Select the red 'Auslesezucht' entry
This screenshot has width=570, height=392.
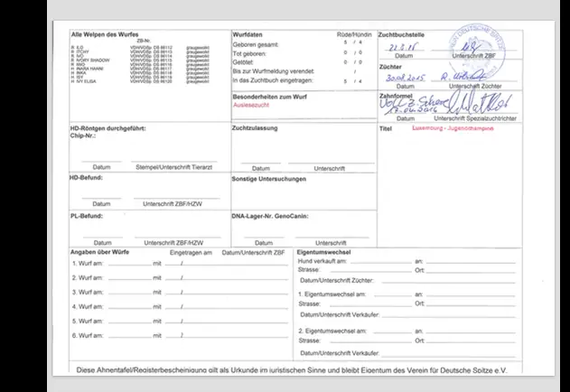click(x=251, y=105)
